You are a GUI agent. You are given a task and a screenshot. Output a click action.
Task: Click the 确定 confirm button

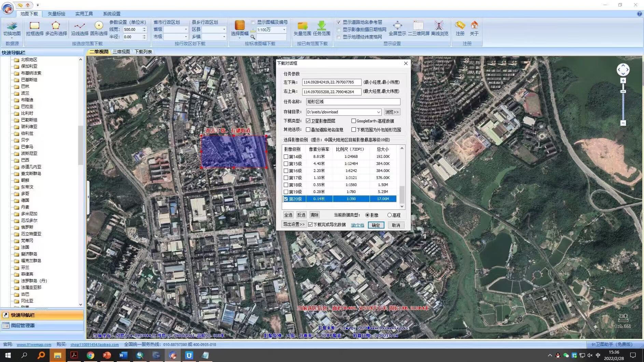click(376, 225)
